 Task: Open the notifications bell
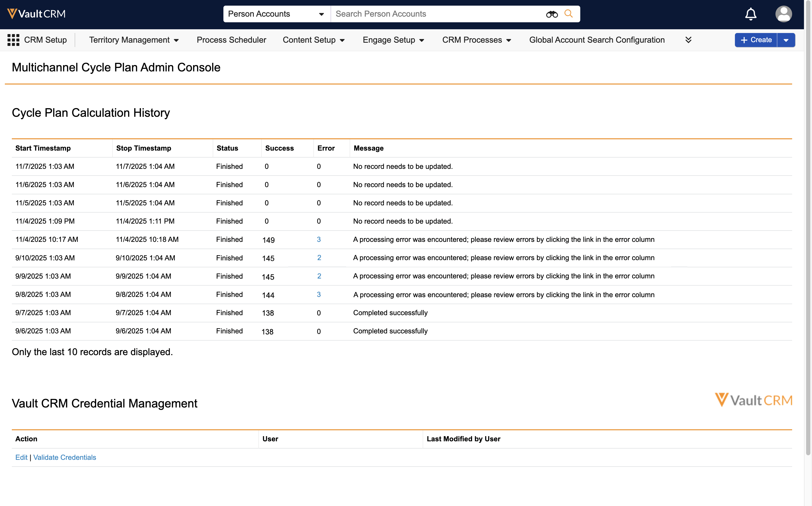751,14
